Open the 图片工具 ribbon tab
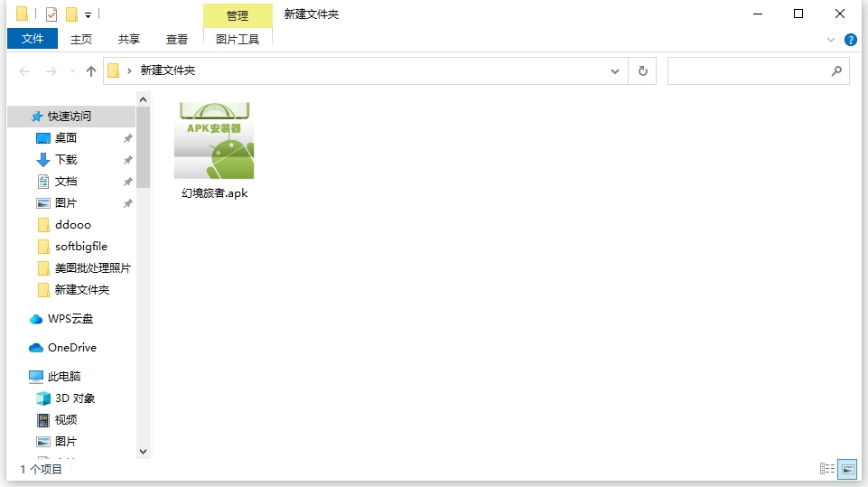This screenshot has height=487, width=868. (238, 40)
